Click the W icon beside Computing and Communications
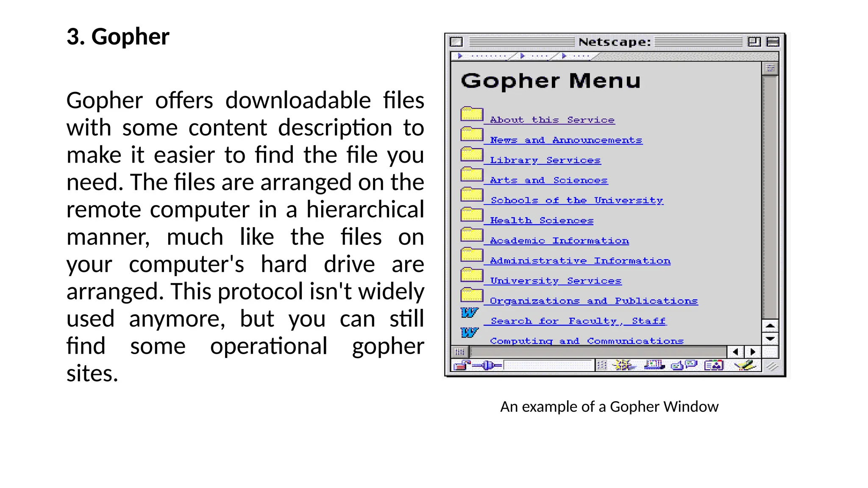This screenshot has width=868, height=488. click(469, 333)
